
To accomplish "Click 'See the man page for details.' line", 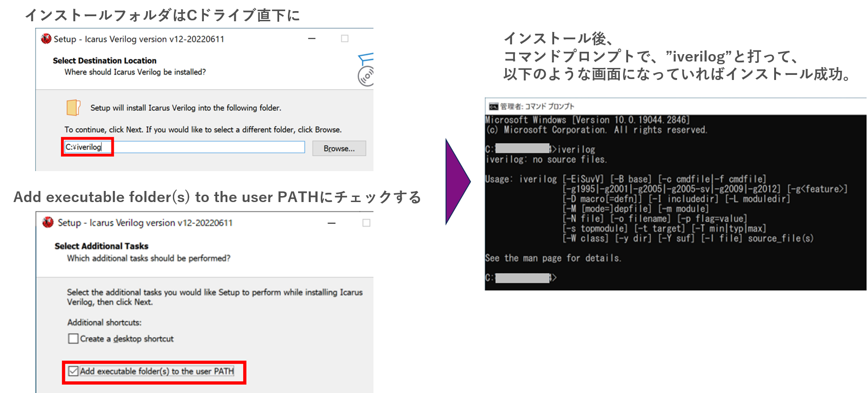I will [553, 258].
